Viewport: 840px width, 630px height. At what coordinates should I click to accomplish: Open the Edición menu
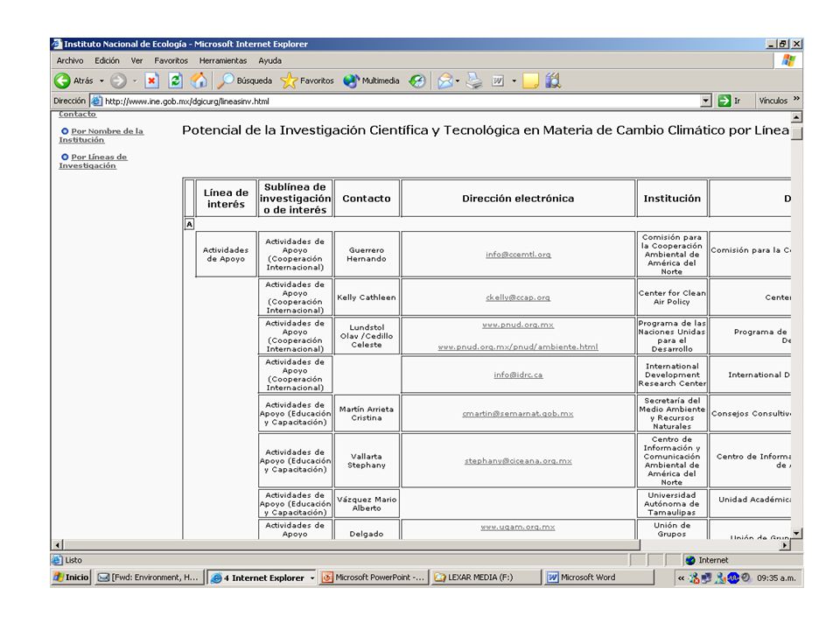pyautogui.click(x=107, y=60)
